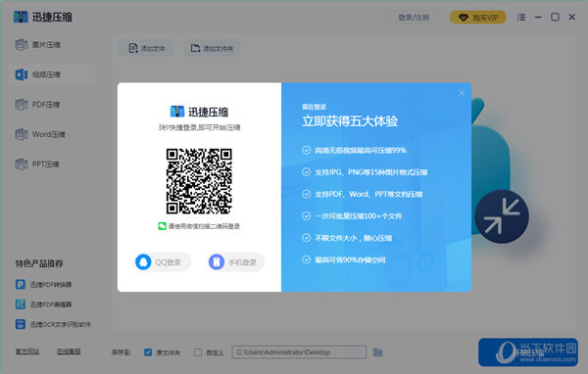Open 迅捷OCR文字识别软件 recommended product
This screenshot has width=588, height=374.
pyautogui.click(x=53, y=324)
